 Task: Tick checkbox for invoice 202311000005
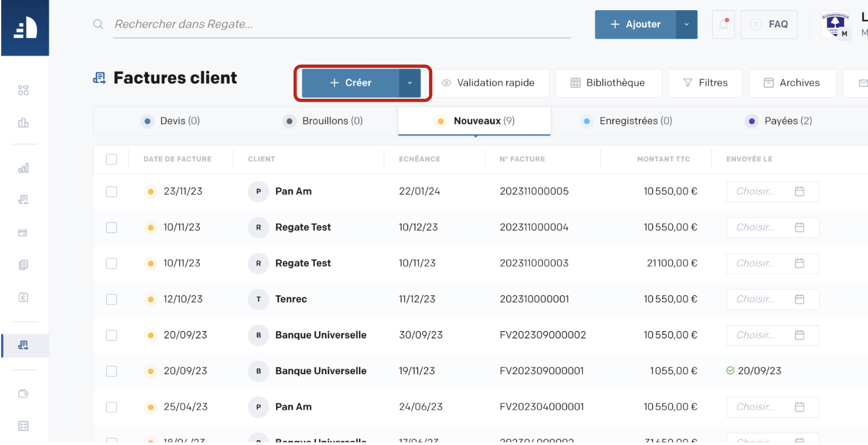[x=111, y=192]
